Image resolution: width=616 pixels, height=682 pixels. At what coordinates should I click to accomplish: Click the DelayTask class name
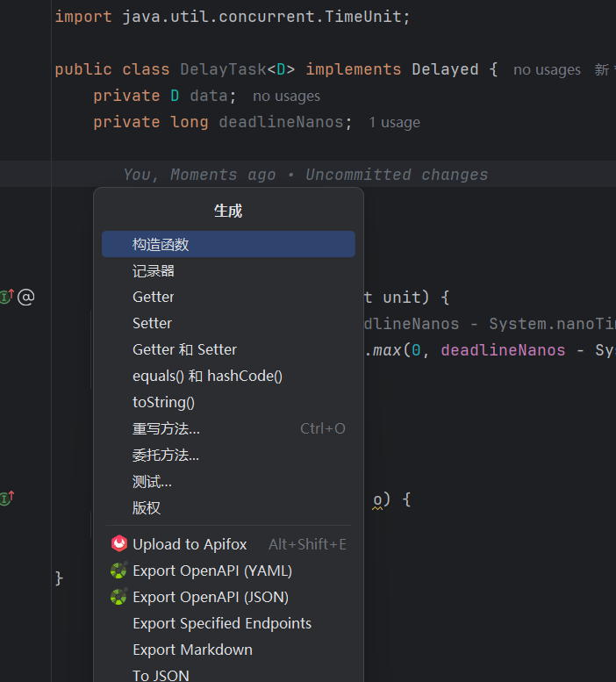coord(223,69)
